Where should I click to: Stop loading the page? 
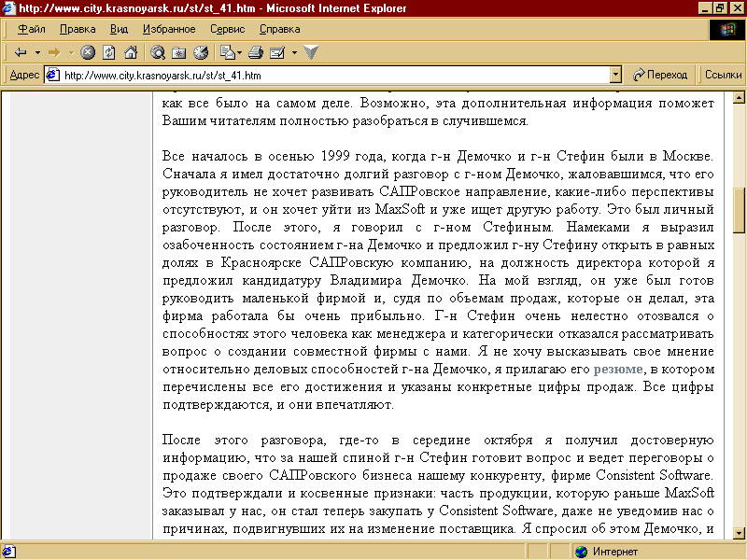click(88, 52)
